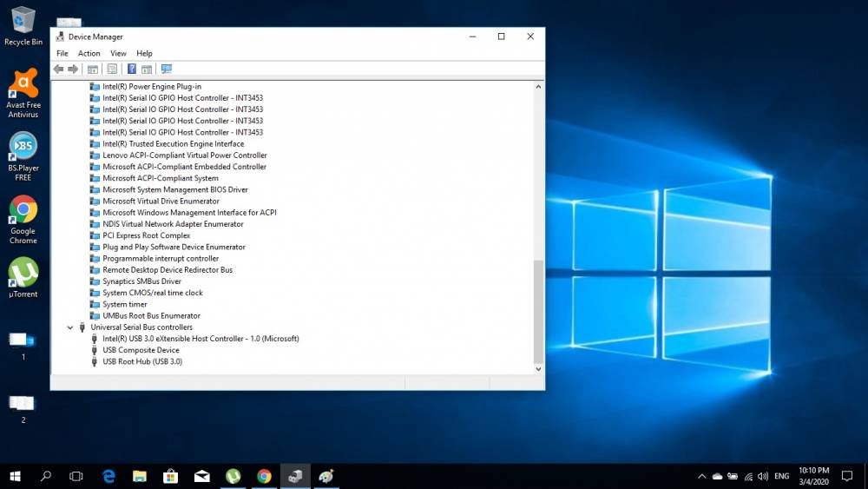Collapse Universal Serial Bus controllers node

[70, 327]
